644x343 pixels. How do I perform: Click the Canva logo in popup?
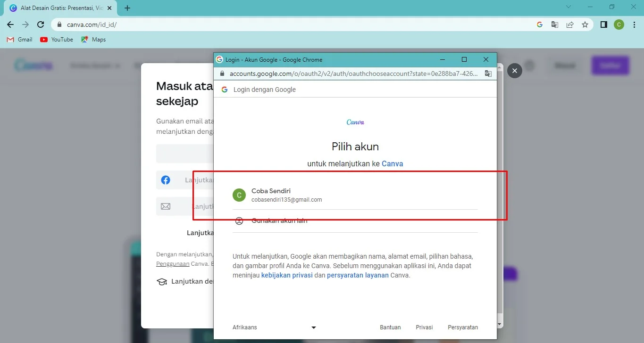point(355,122)
